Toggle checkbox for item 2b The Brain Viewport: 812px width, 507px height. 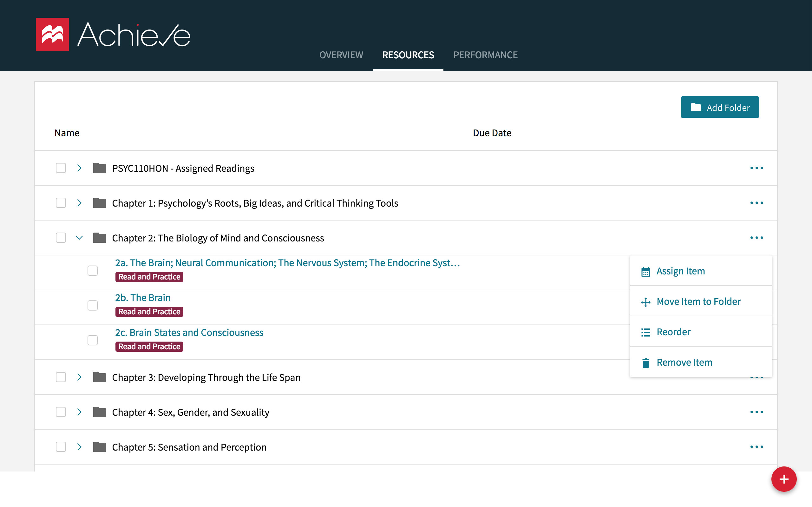92,305
